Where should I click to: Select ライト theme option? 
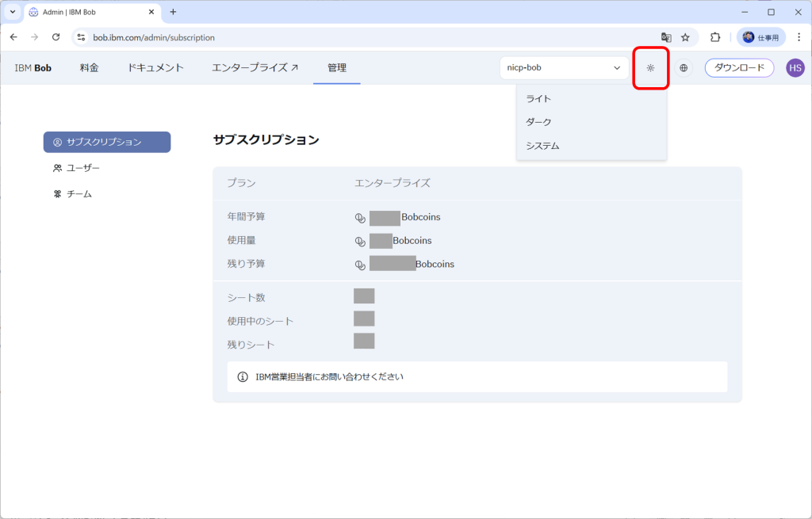coord(592,98)
